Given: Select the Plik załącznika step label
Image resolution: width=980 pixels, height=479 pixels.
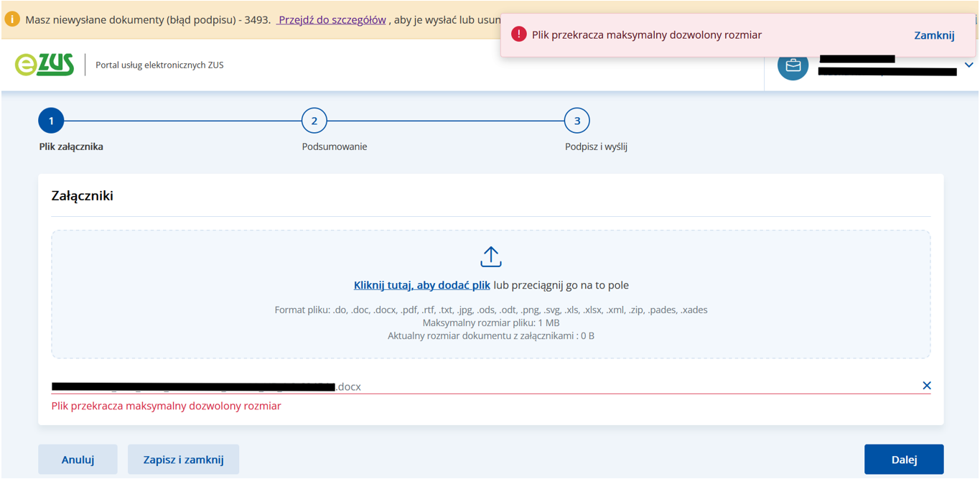Looking at the screenshot, I should [71, 147].
